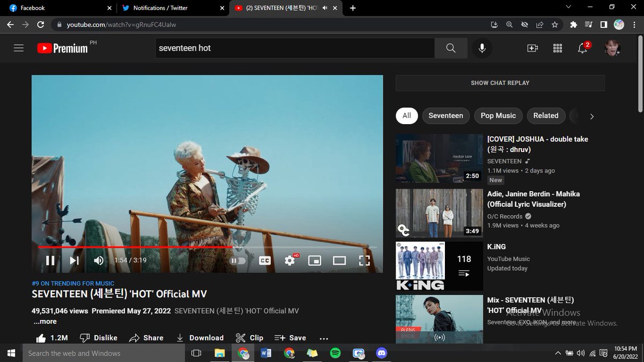
Task: Open '[COVER] JOSHUA - double take' title
Action: [x=538, y=144]
